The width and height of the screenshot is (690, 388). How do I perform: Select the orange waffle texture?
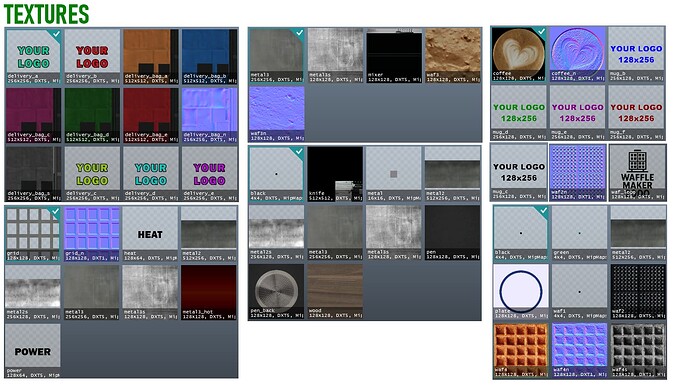[x=521, y=350]
